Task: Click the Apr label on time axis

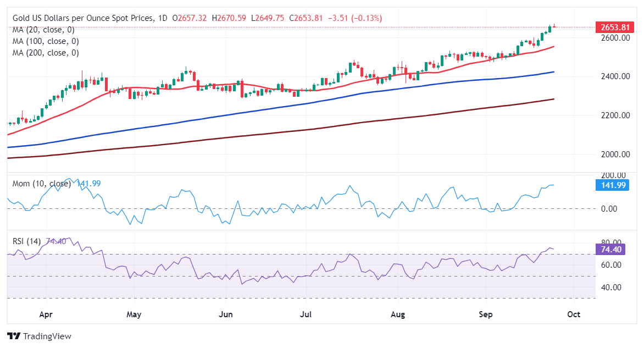Action: pyautogui.click(x=46, y=314)
